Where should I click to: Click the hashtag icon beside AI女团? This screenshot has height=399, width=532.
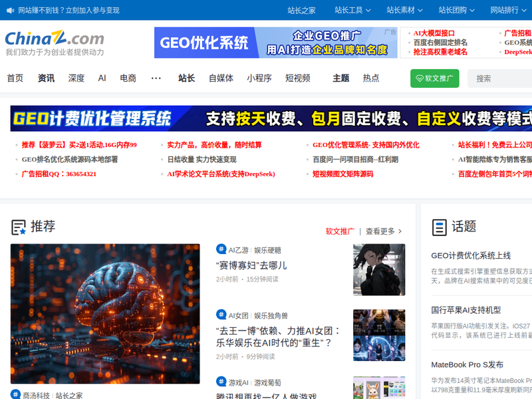(221, 315)
